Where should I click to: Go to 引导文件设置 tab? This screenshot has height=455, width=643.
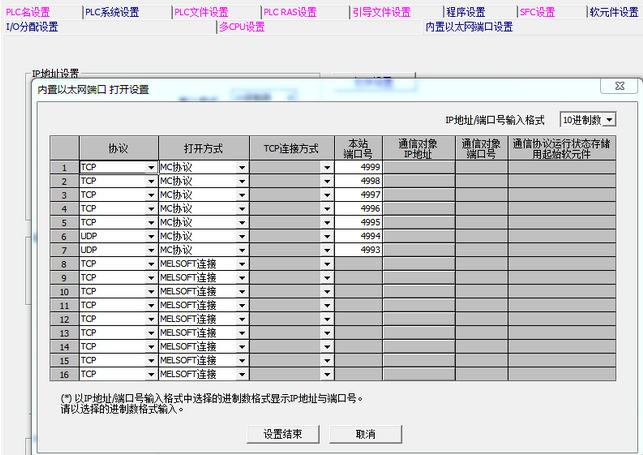point(381,12)
